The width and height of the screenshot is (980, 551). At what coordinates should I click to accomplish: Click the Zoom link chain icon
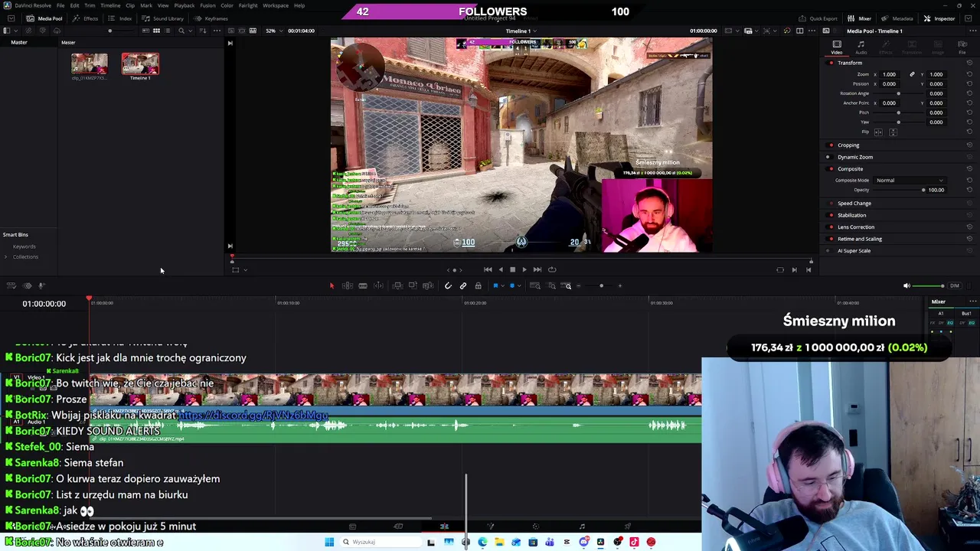tap(912, 74)
